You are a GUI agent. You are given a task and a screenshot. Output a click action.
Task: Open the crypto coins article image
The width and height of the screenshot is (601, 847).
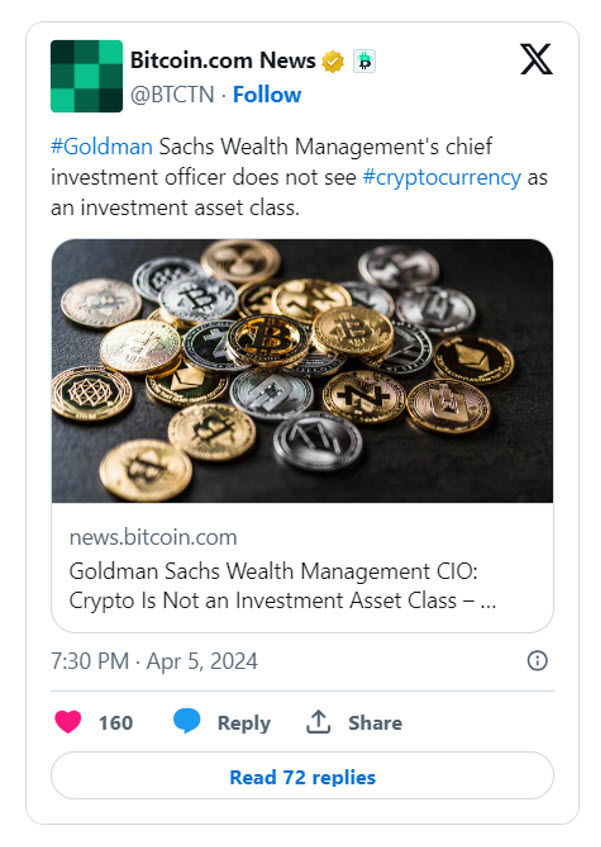[x=302, y=370]
